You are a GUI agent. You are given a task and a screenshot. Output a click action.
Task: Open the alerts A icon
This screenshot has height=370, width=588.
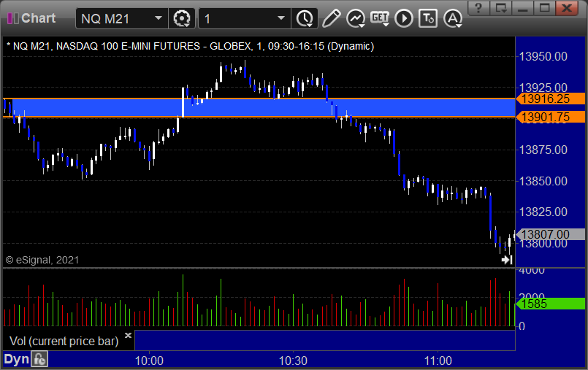[x=453, y=18]
